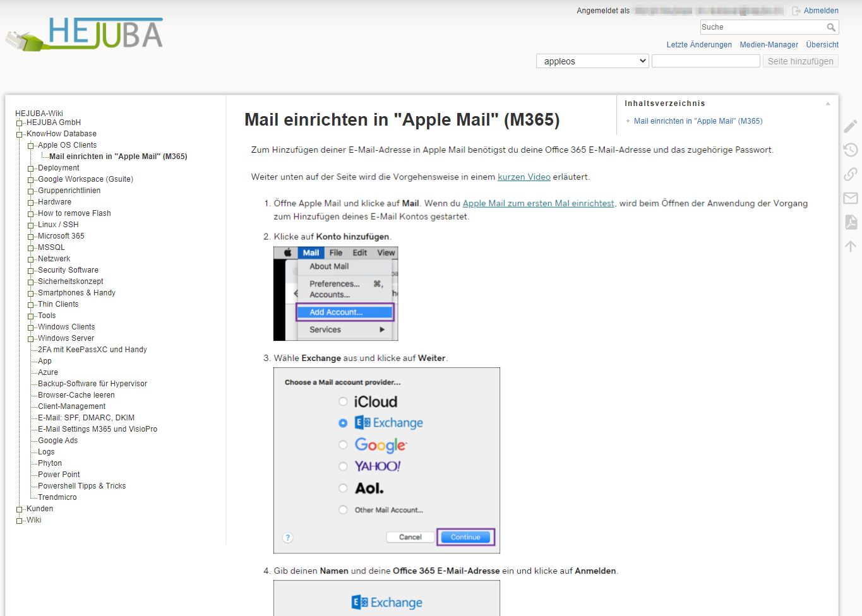Click Abmelden logout link
This screenshot has width=862, height=616.
tap(821, 11)
